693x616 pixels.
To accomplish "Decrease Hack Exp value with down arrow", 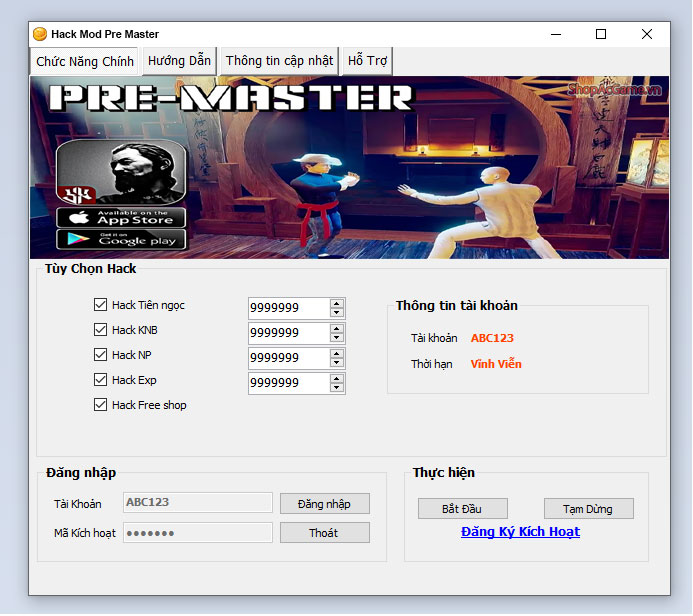I will (x=337, y=388).
